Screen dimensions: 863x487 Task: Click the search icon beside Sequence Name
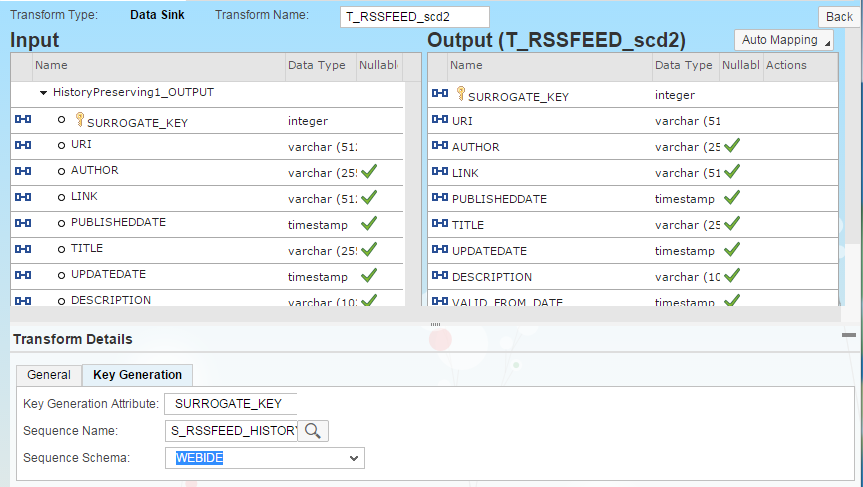pos(313,431)
